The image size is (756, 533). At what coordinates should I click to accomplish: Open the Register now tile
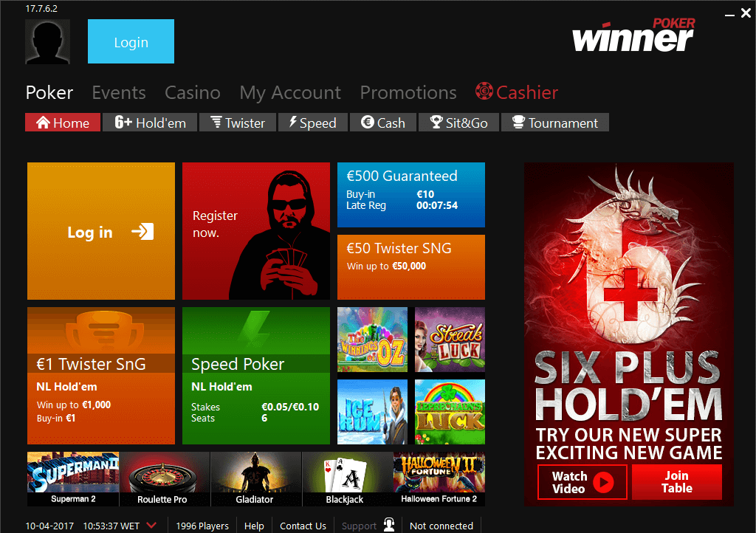[256, 231]
